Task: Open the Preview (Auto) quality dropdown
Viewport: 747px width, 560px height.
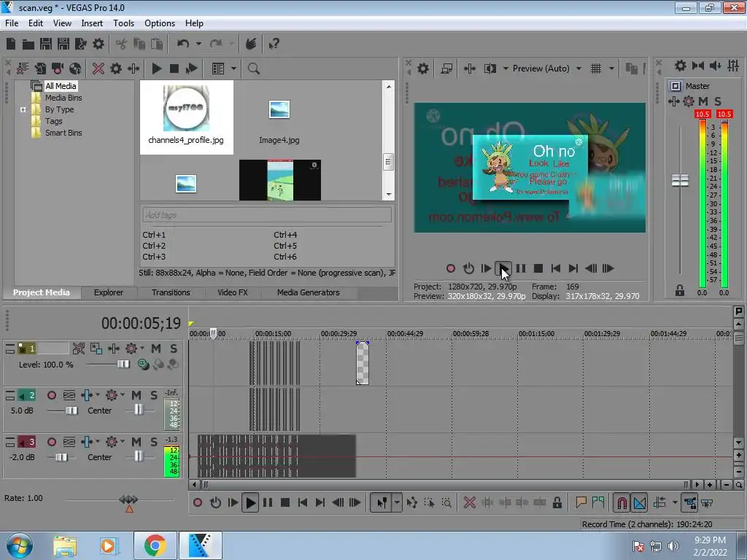Action: pyautogui.click(x=578, y=69)
